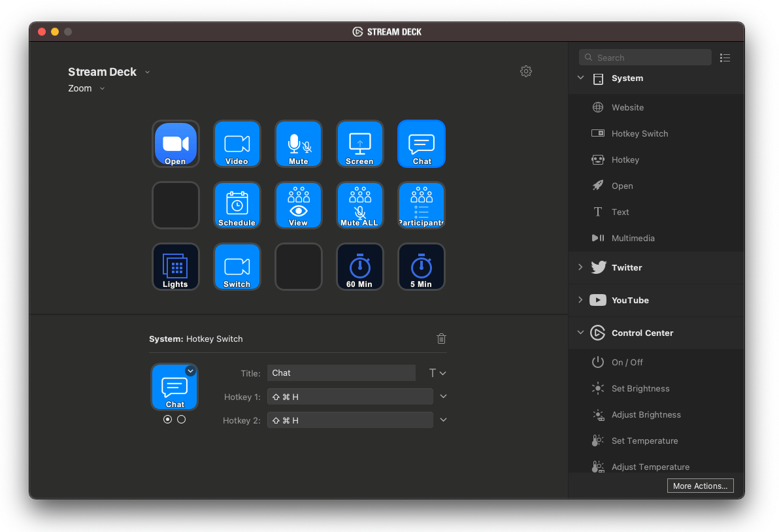Select the Mute ALL key

click(360, 205)
